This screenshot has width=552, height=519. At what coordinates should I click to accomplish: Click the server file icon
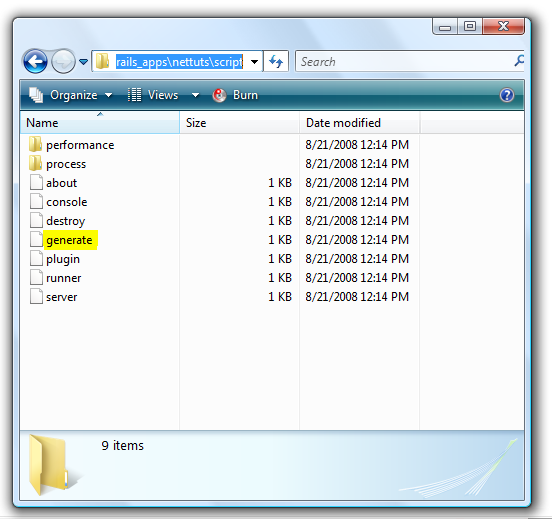click(x=36, y=296)
